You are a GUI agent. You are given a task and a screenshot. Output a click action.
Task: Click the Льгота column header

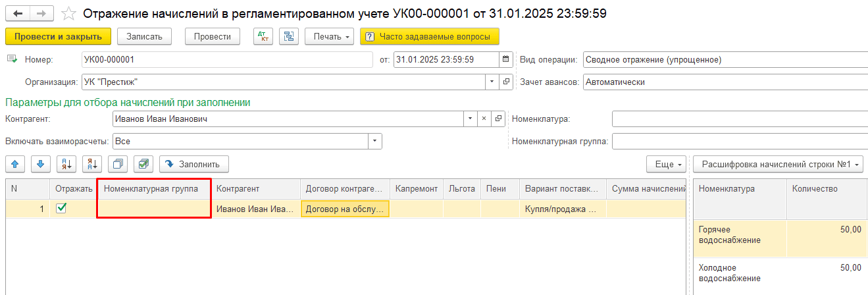461,189
